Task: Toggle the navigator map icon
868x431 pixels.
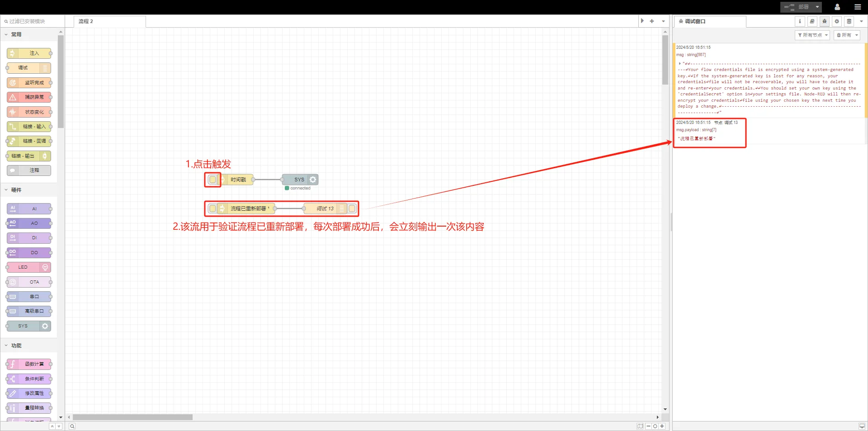Action: pos(640,426)
